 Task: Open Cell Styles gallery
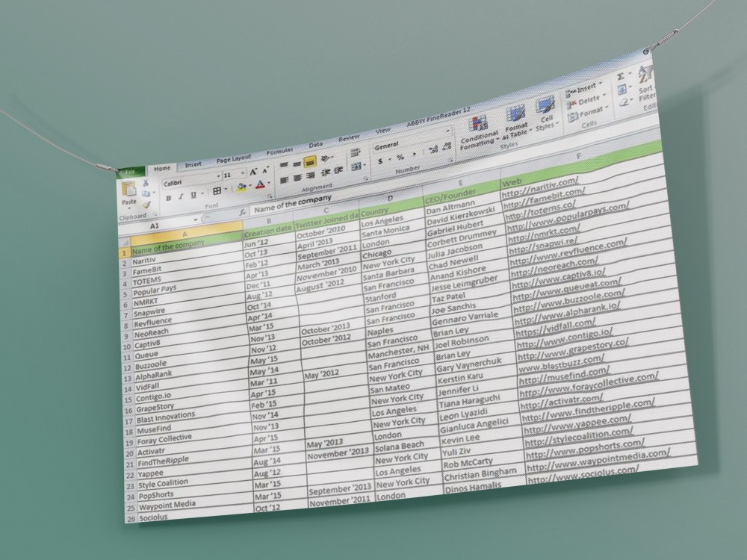point(546,114)
